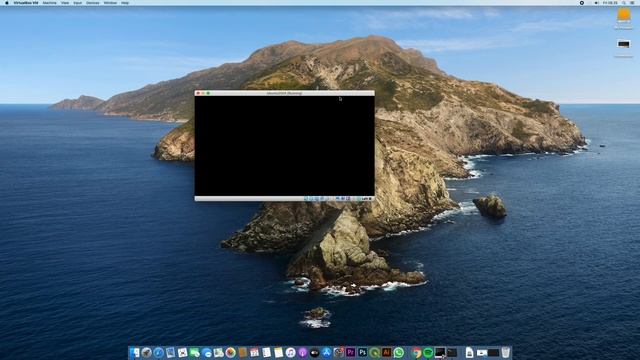
Task: Open Spotify from the Dock
Action: click(x=428, y=352)
